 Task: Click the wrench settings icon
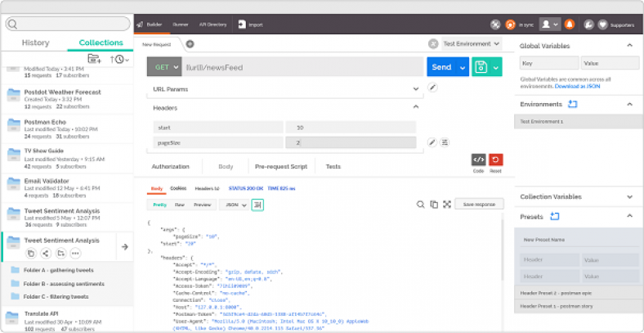click(x=588, y=25)
